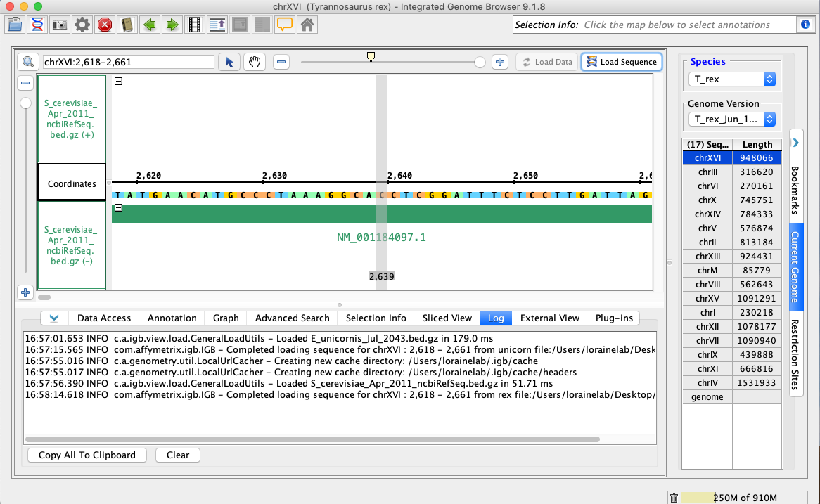The width and height of the screenshot is (820, 504).
Task: Click the magnifier search icon
Action: point(27,62)
